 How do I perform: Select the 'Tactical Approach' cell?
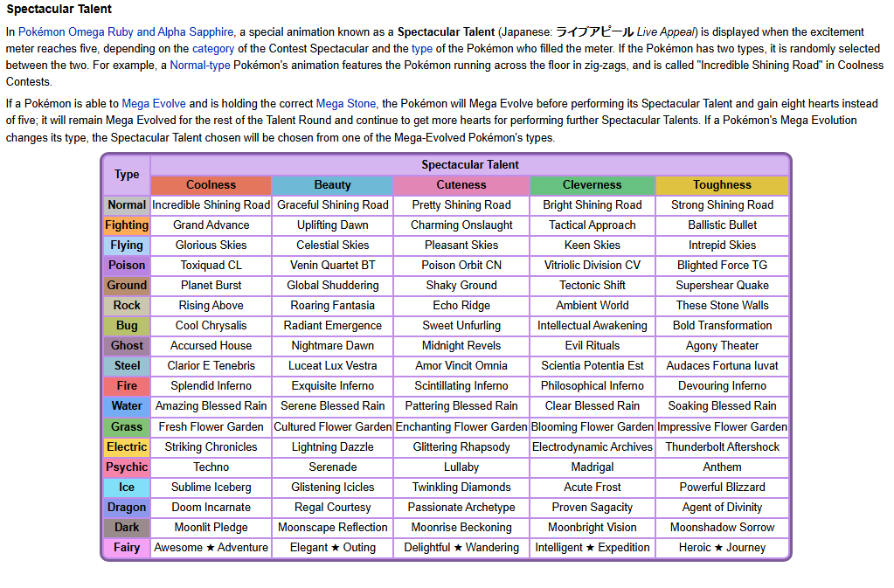[593, 225]
